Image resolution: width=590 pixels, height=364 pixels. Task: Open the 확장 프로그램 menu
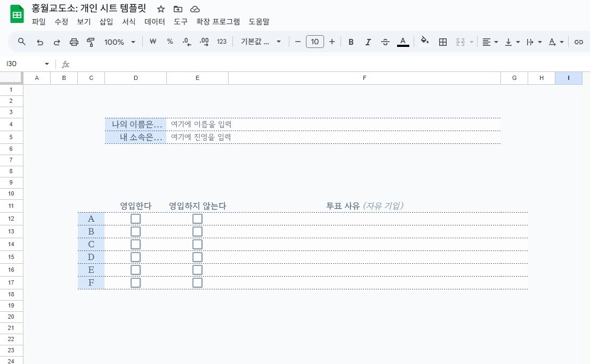coord(218,22)
